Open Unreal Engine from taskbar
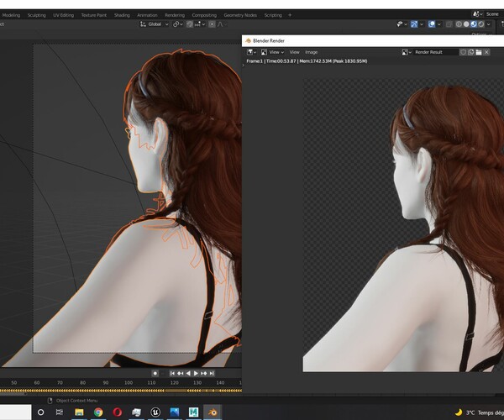This screenshot has width=504, height=420. 155,412
